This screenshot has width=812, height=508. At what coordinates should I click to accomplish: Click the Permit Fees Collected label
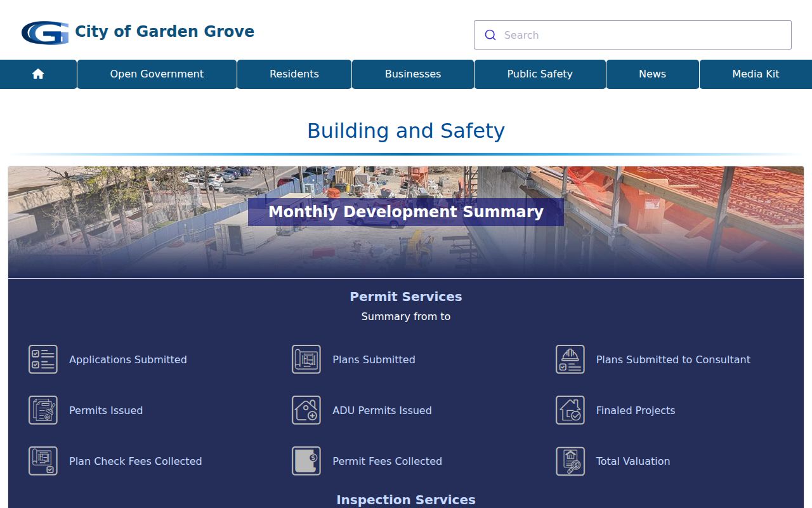click(x=387, y=461)
